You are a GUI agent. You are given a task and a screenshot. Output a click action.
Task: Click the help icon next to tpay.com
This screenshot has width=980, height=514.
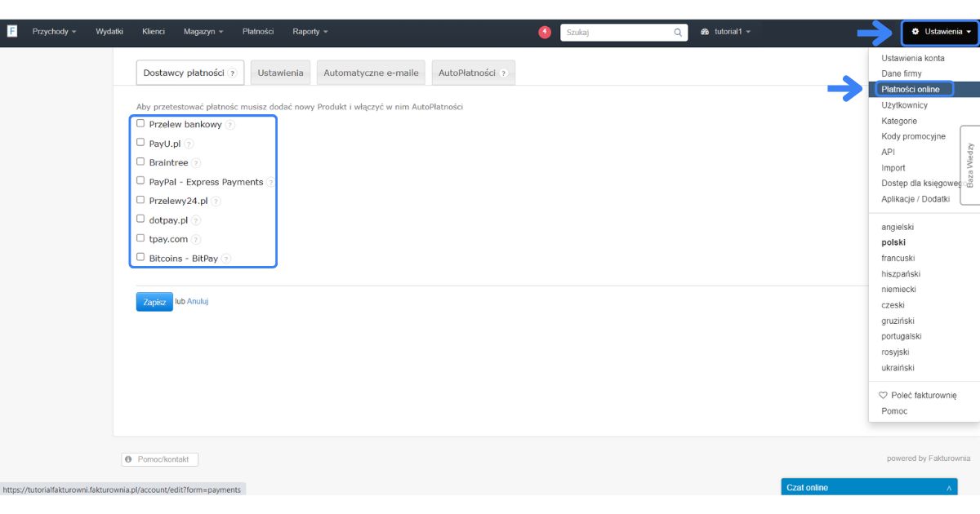pyautogui.click(x=196, y=240)
